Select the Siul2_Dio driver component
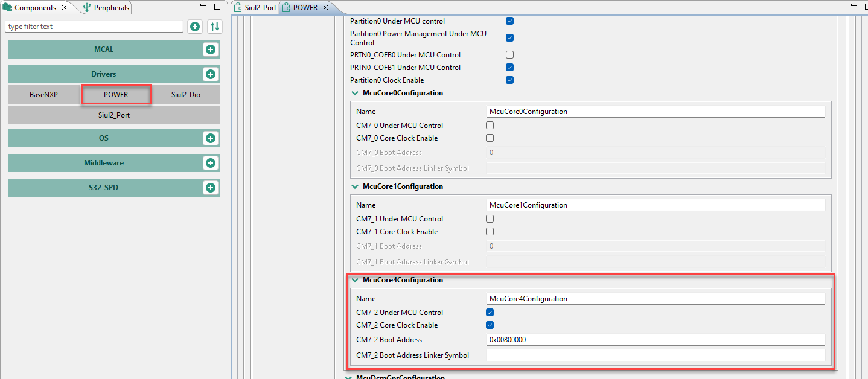Viewport: 868px width, 379px height. point(186,95)
